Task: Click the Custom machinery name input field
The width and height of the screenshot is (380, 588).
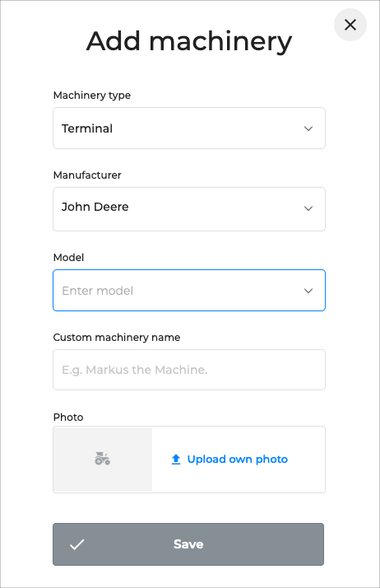Action: 189,370
